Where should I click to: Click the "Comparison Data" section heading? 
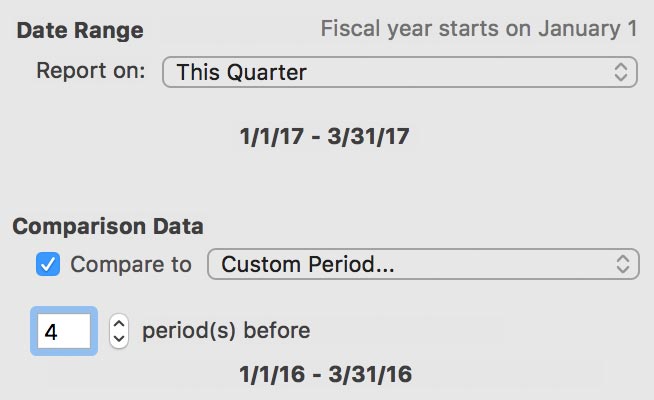click(x=107, y=226)
